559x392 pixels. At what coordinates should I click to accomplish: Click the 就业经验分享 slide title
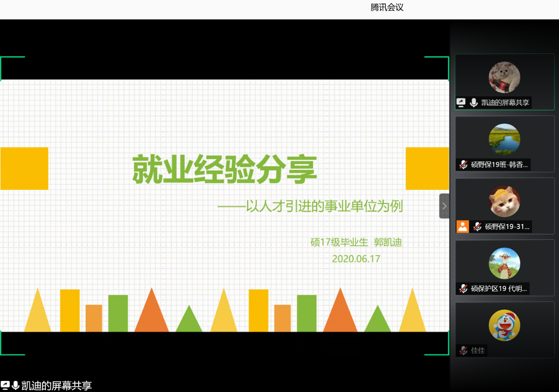point(225,169)
